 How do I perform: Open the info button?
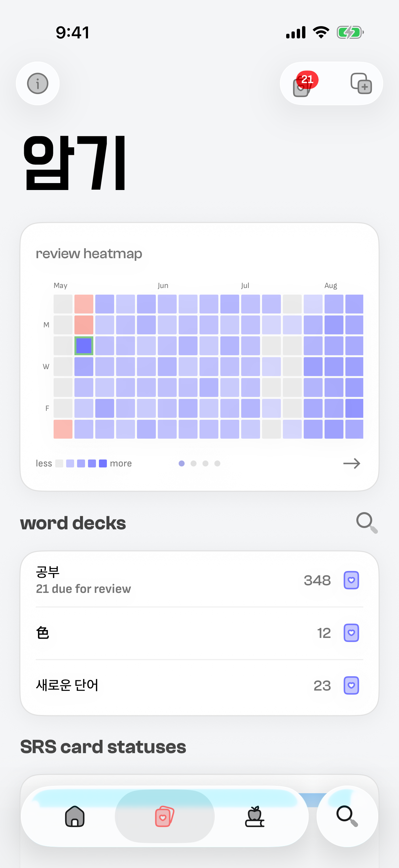tap(38, 83)
